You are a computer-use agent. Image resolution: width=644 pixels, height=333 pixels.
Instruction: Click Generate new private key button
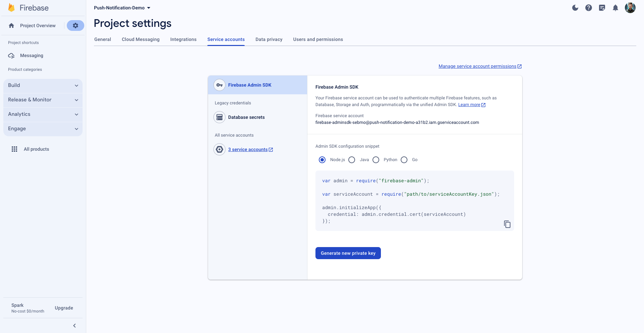(x=348, y=253)
